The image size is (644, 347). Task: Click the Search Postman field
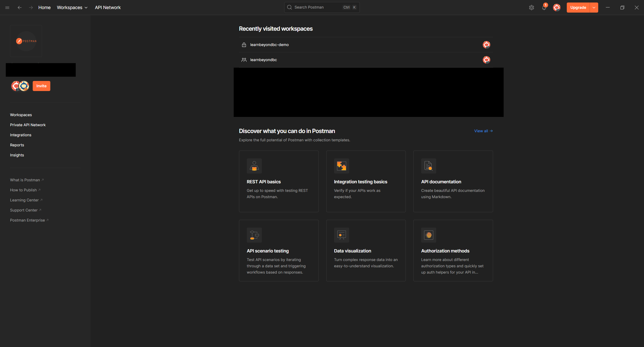(x=318, y=7)
